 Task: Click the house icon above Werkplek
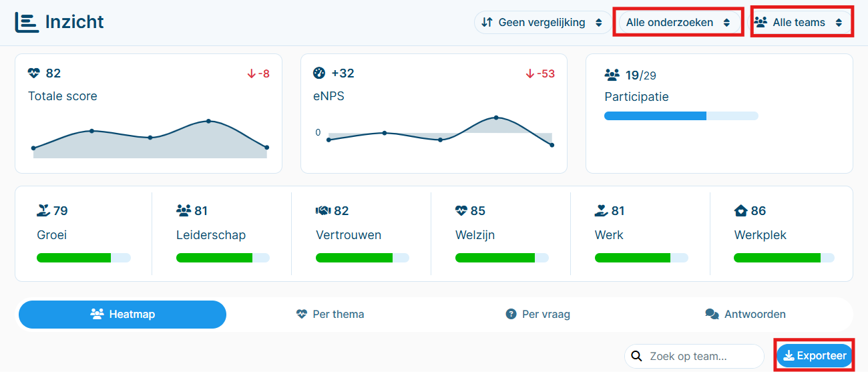coord(740,211)
